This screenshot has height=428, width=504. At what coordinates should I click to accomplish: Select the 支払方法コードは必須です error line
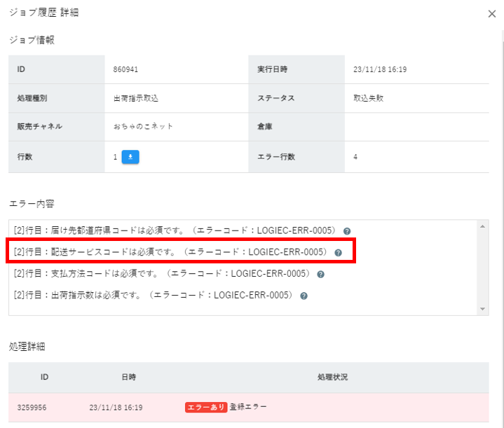coord(162,274)
